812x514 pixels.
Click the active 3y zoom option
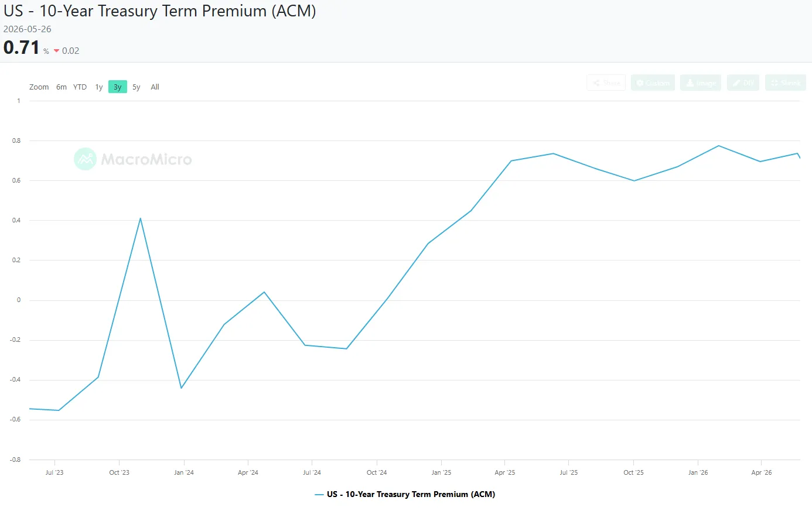coord(118,87)
